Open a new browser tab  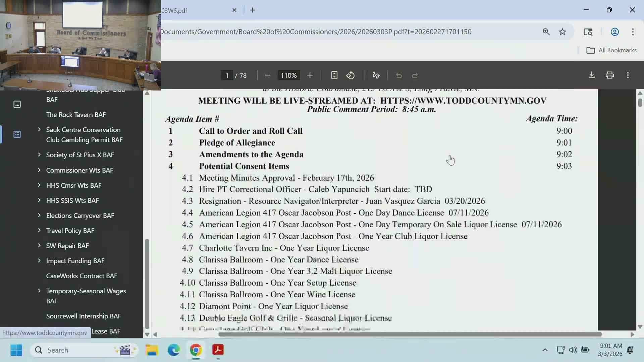pyautogui.click(x=252, y=10)
